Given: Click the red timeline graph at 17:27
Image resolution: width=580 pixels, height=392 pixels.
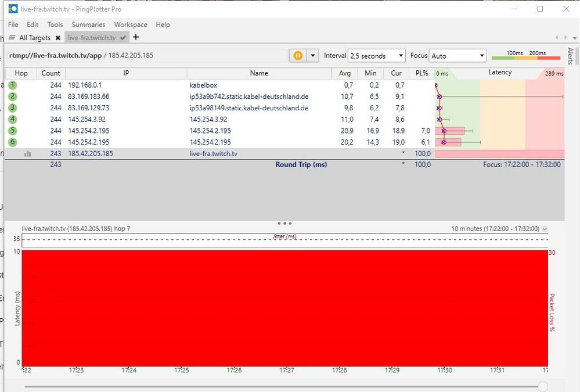Looking at the screenshot, I should 287,308.
